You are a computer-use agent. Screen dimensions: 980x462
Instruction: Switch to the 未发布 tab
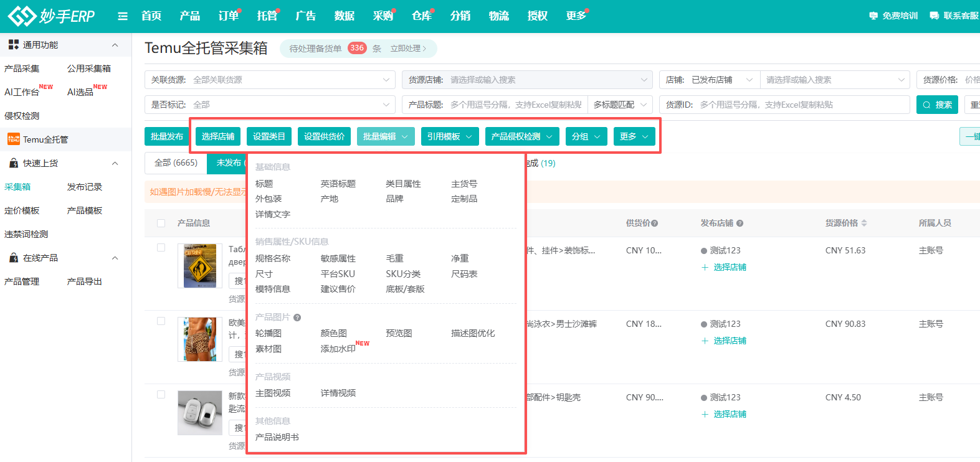pos(229,163)
